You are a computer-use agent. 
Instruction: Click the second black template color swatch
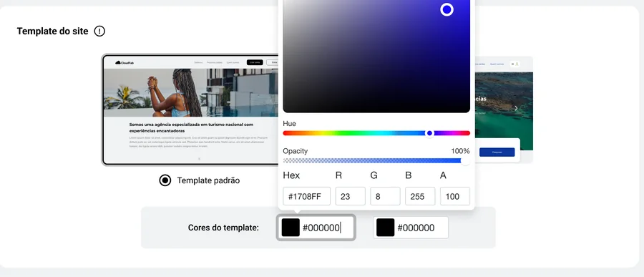click(x=385, y=228)
